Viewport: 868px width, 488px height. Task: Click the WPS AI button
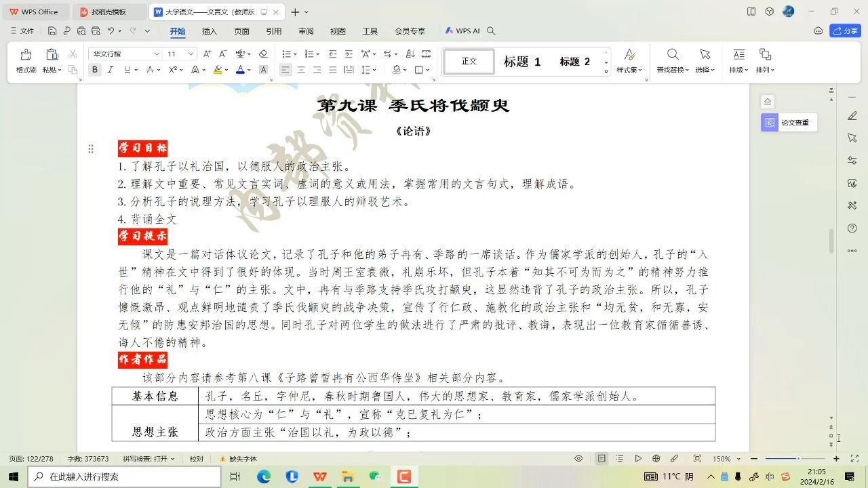point(462,30)
